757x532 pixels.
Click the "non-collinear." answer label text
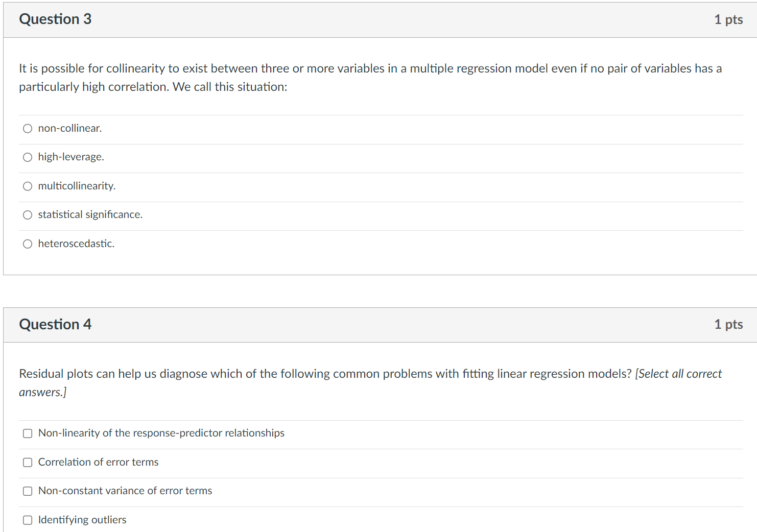point(70,128)
